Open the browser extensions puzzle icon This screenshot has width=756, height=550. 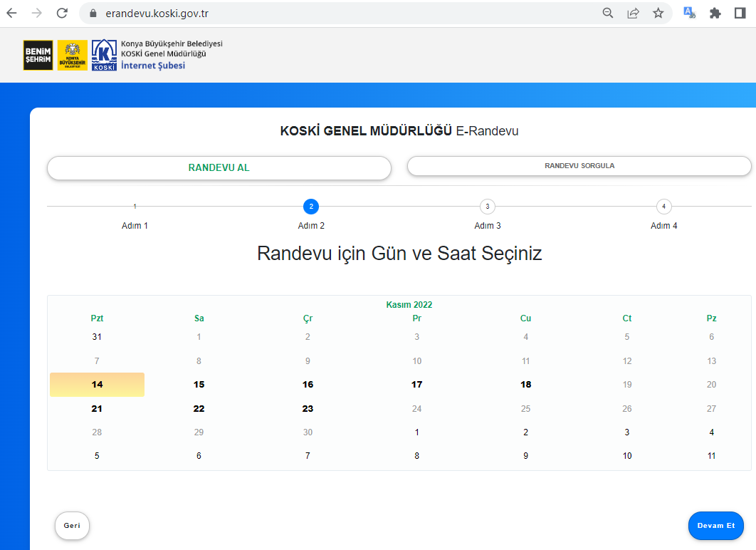coord(715,13)
